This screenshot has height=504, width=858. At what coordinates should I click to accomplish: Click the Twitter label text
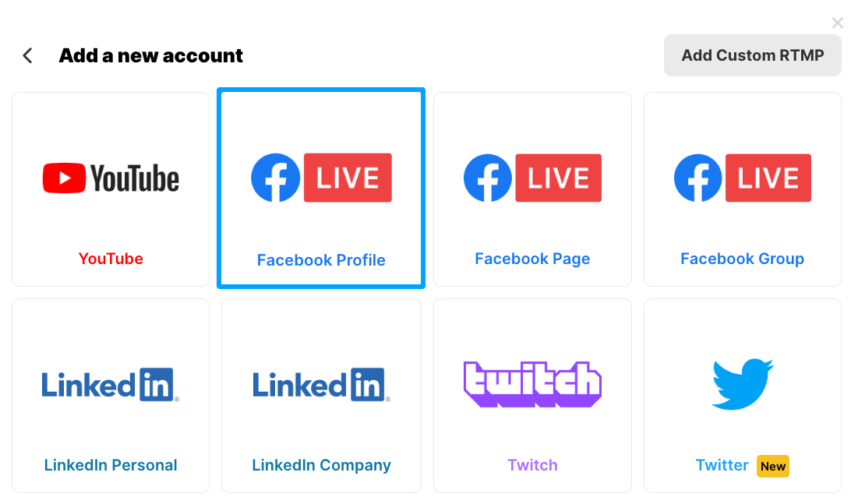tap(722, 465)
